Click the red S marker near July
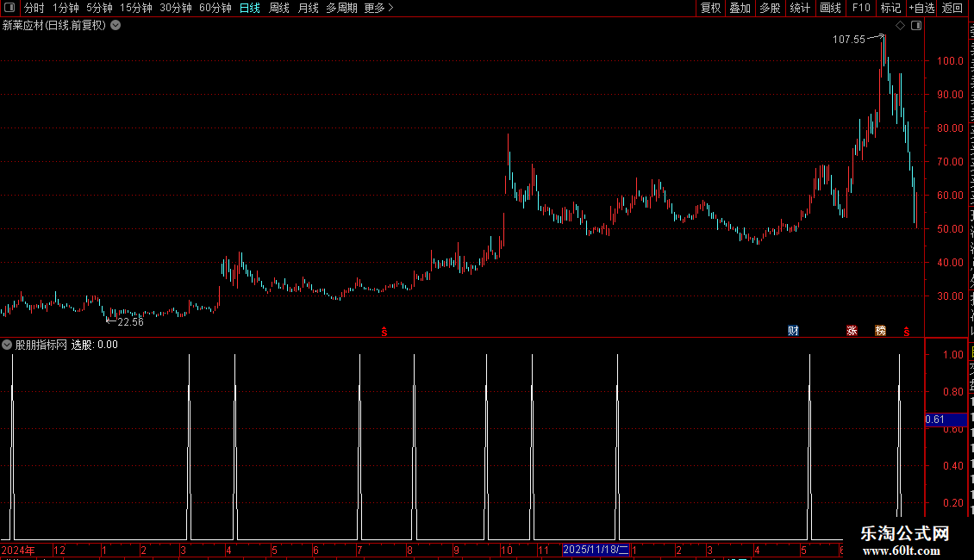This screenshot has height=560, width=974. pyautogui.click(x=384, y=332)
